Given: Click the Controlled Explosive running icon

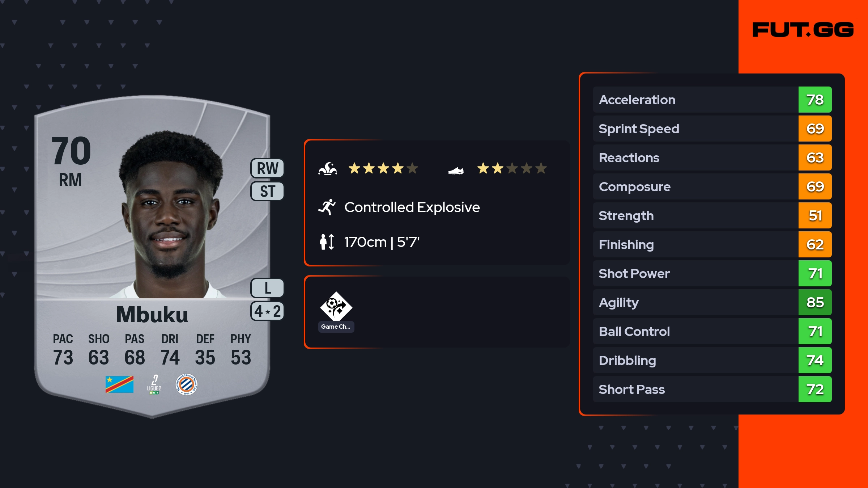Looking at the screenshot, I should 327,207.
